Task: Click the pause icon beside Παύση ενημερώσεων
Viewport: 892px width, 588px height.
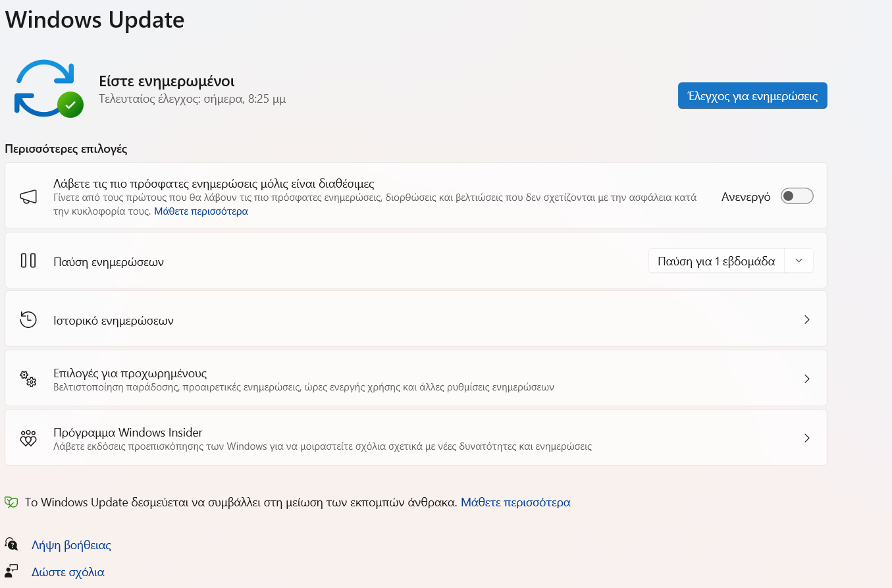Action: click(x=28, y=261)
